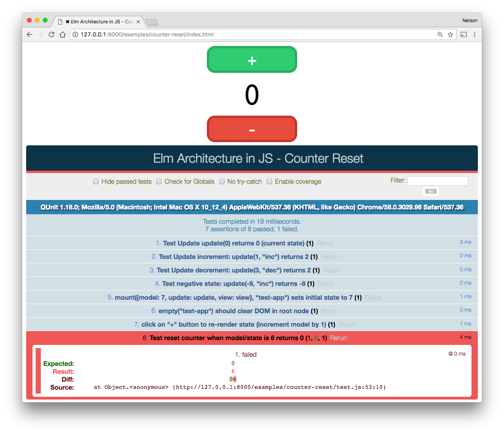The image size is (504, 434).
Task: Open a new browser tab
Action: pos(152,22)
